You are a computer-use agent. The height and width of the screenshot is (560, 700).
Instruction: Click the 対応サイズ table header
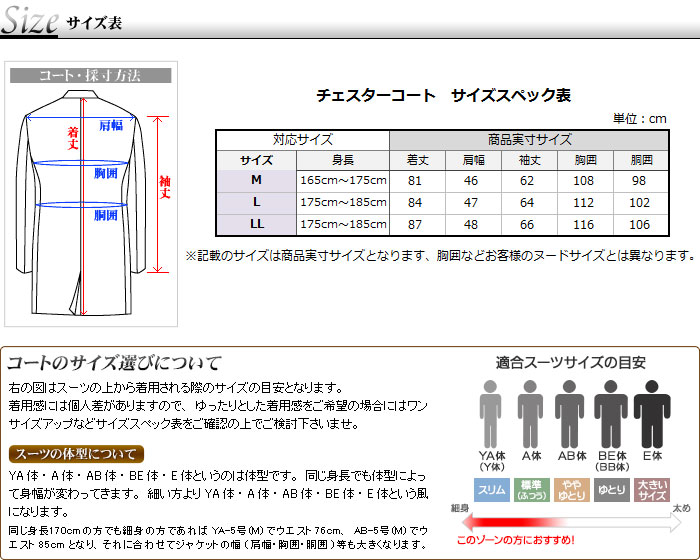(x=303, y=140)
